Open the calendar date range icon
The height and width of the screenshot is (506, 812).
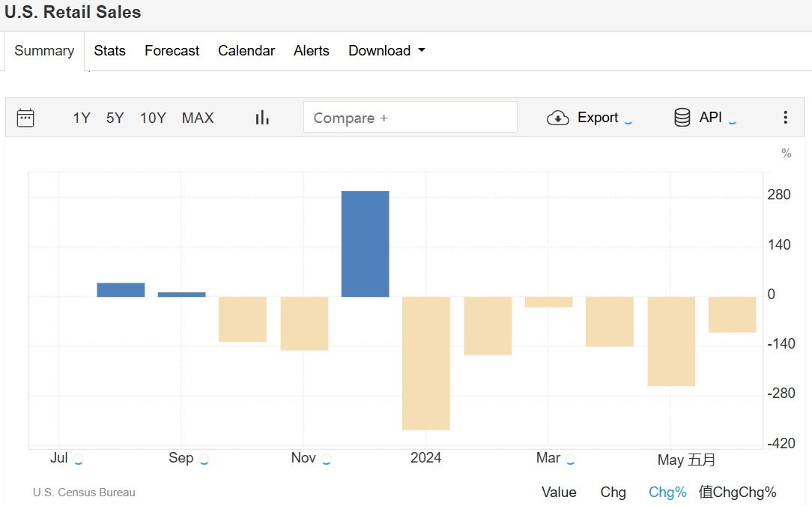[x=25, y=118]
